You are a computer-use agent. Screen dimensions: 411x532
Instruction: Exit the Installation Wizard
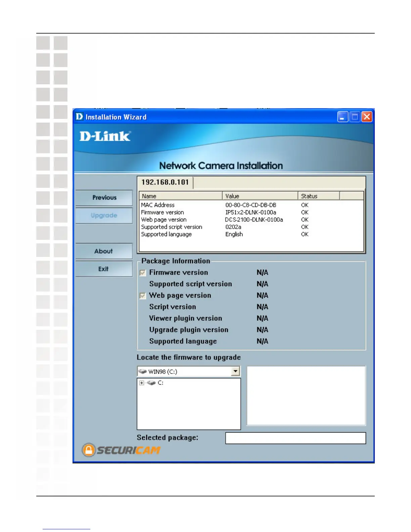coord(104,269)
